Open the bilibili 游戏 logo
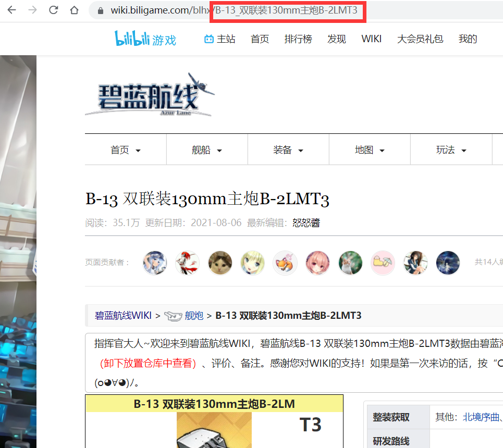 tap(145, 39)
